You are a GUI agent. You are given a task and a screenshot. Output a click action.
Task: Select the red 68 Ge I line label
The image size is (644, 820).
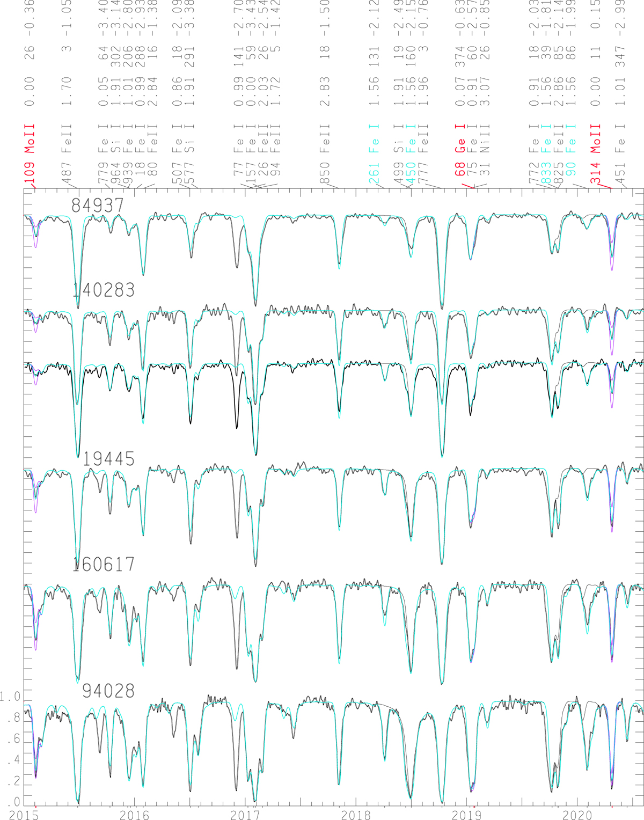tap(460, 155)
